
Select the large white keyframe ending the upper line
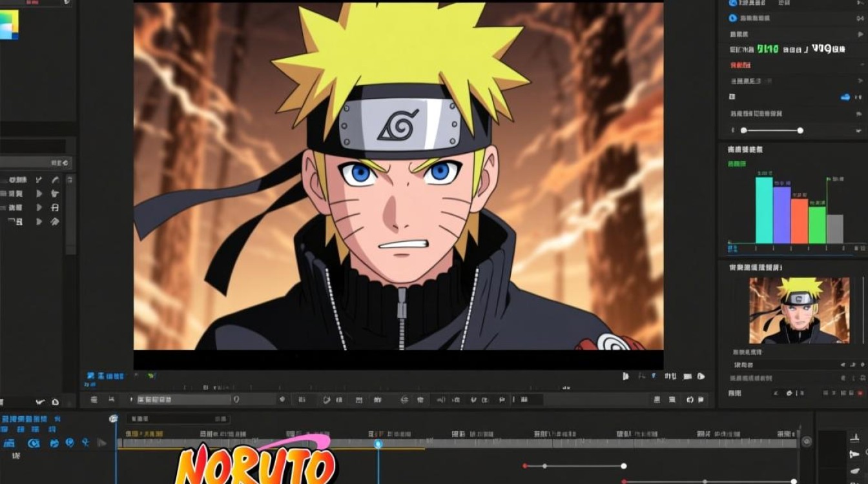(x=624, y=465)
